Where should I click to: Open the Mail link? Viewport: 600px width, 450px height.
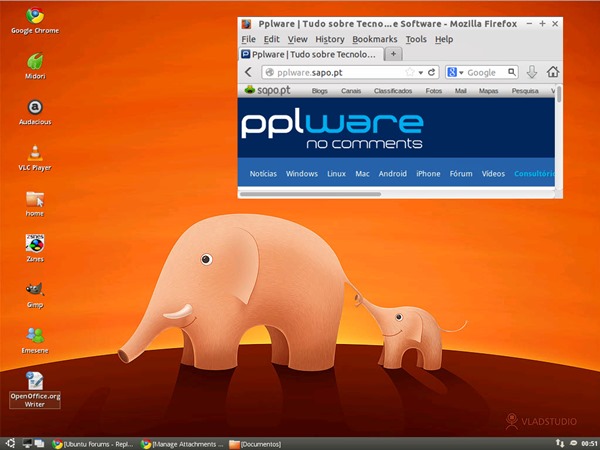(x=460, y=91)
